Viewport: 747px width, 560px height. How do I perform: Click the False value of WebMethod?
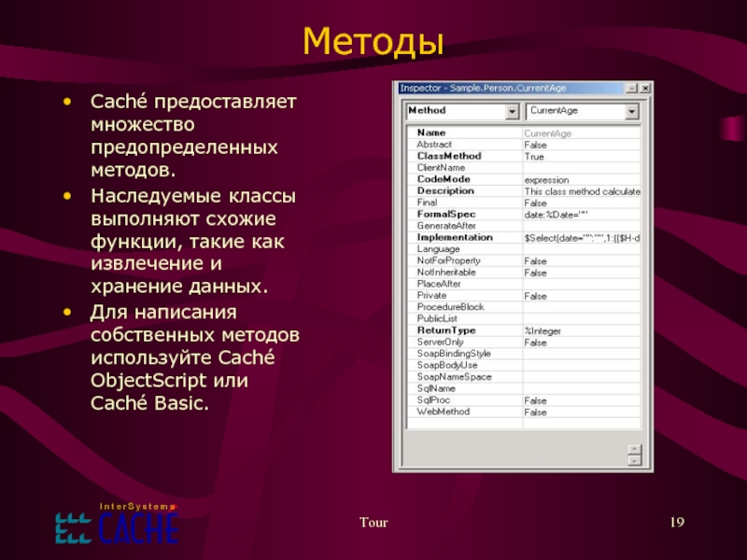click(x=535, y=413)
